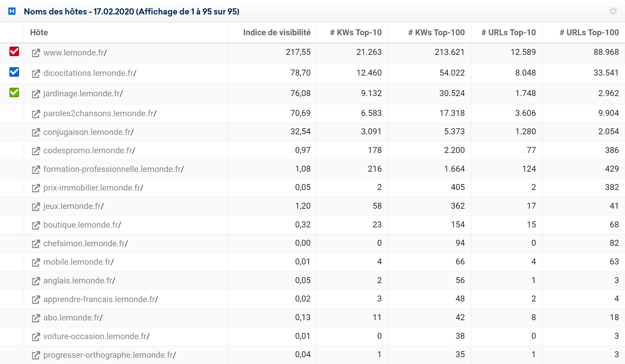The height and width of the screenshot is (364, 625).
Task: Open the mobile.lemonde.fr/ host link
Action: 79,262
